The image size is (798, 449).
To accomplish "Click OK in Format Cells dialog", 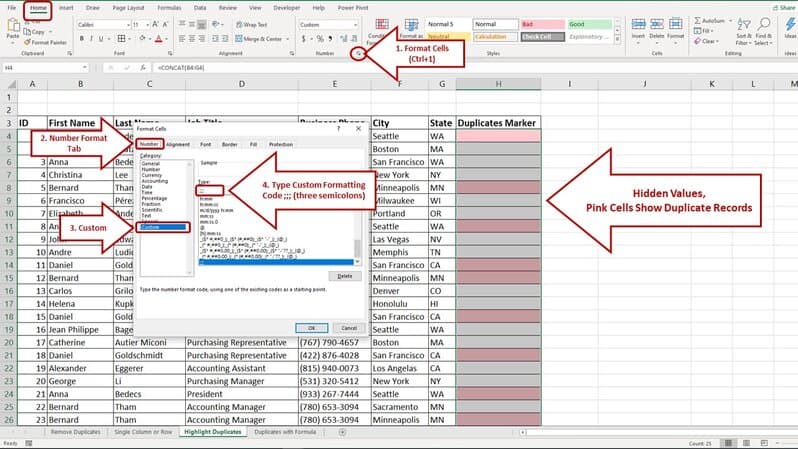I will (x=311, y=328).
